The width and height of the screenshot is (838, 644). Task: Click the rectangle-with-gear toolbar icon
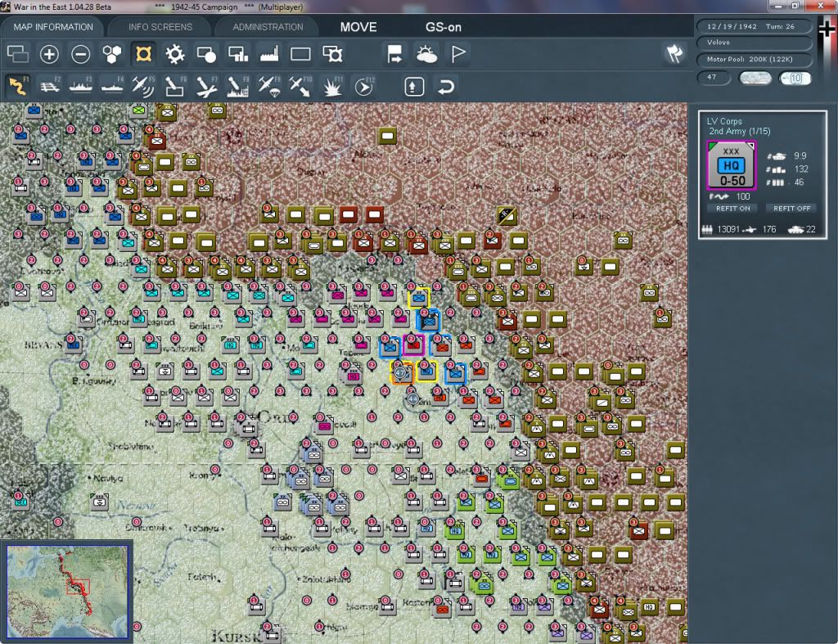pyautogui.click(x=332, y=54)
